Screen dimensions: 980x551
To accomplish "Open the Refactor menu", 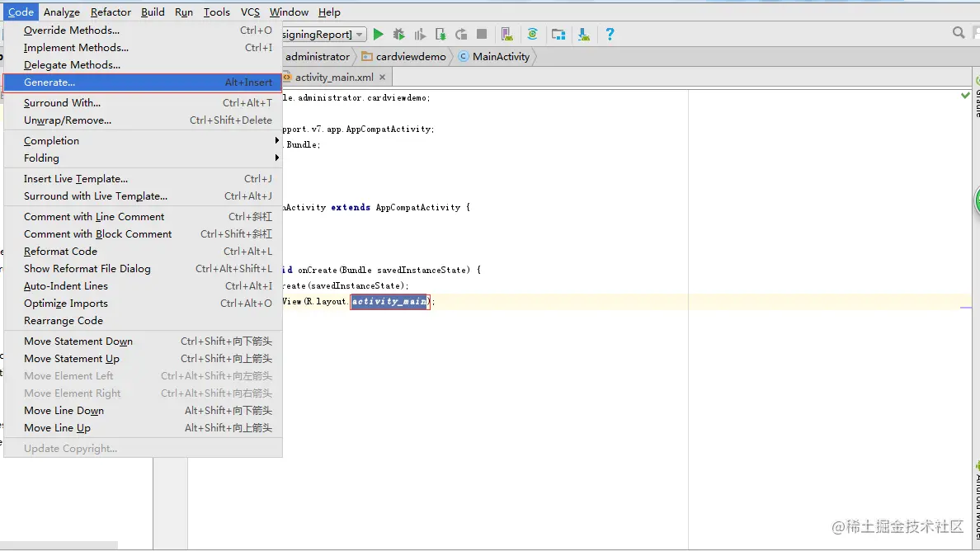I will 111,12.
